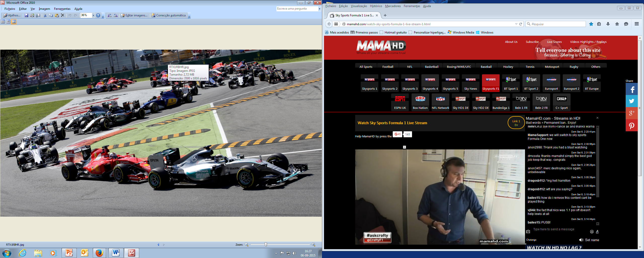644x258 pixels.
Task: Share the page on Facebook
Action: (631, 89)
